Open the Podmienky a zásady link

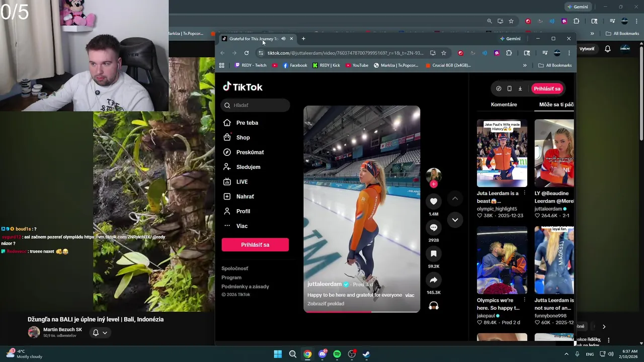click(245, 287)
